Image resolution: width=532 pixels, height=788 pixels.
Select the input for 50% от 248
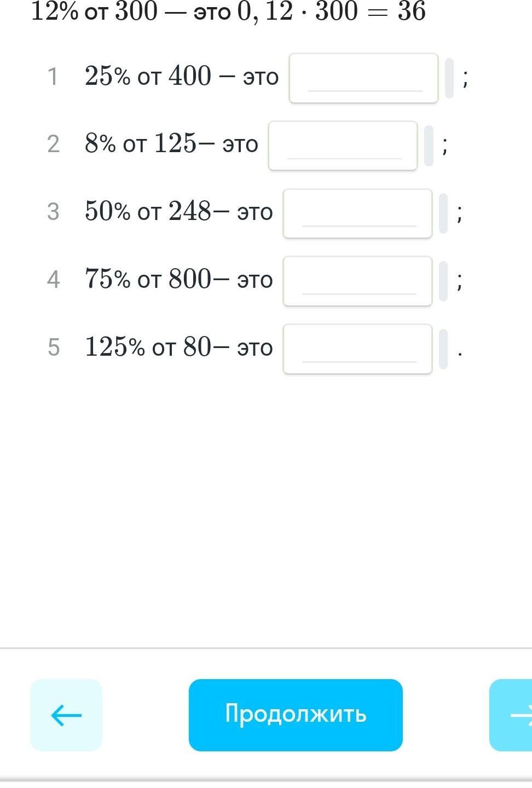(357, 213)
